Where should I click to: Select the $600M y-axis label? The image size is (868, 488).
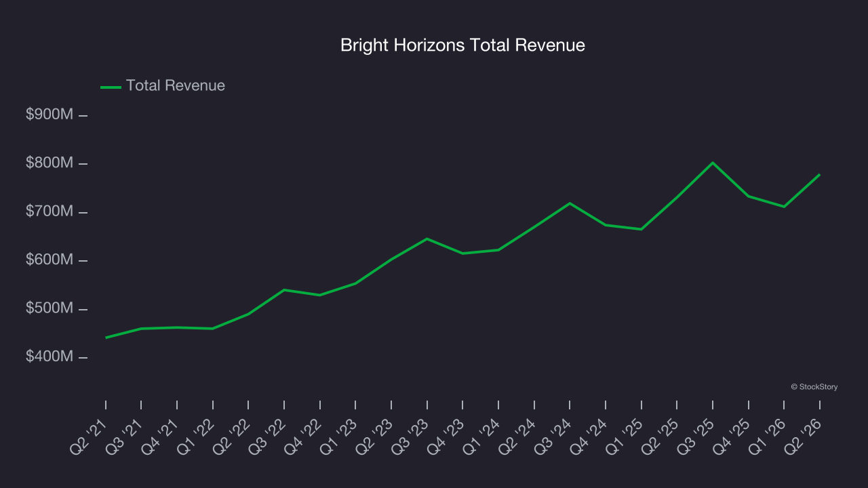pos(50,260)
